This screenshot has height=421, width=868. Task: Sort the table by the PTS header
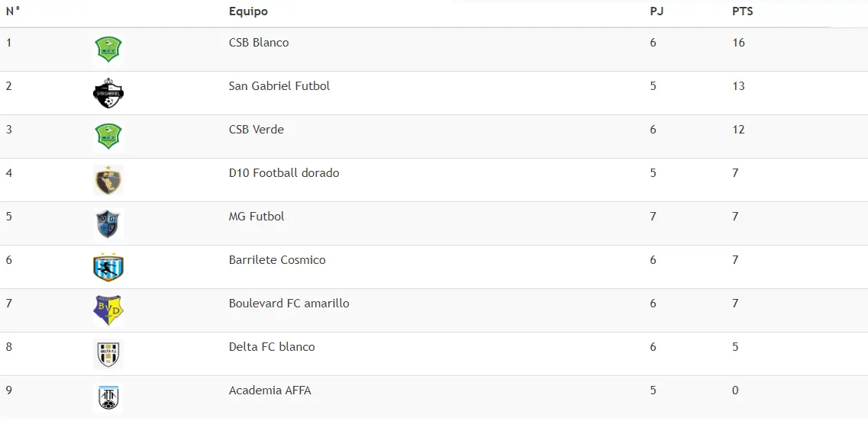[742, 11]
